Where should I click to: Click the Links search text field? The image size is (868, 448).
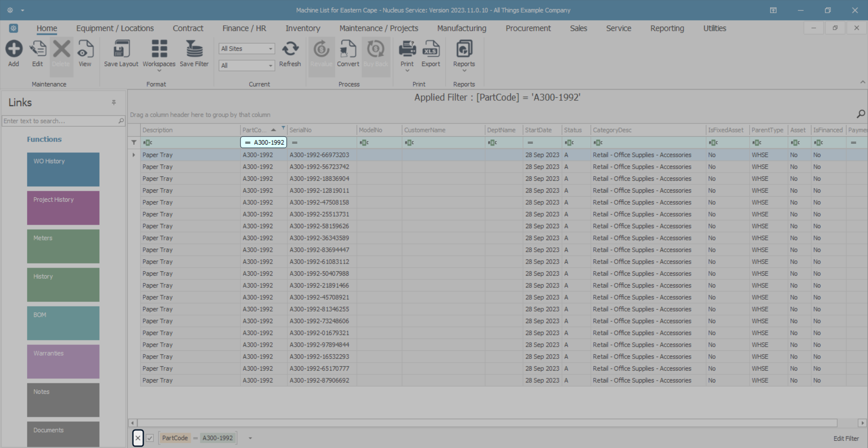60,121
